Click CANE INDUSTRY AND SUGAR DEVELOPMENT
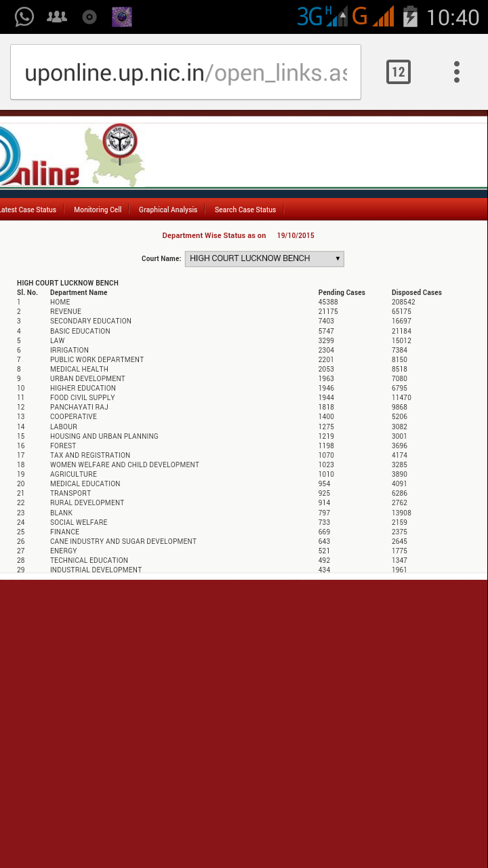This screenshot has height=868, width=488. (x=123, y=542)
